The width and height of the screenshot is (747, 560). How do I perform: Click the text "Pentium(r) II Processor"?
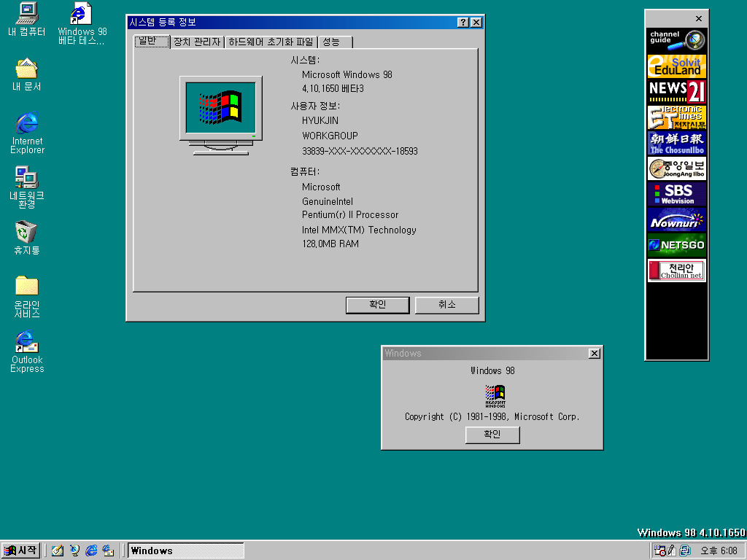(350, 215)
